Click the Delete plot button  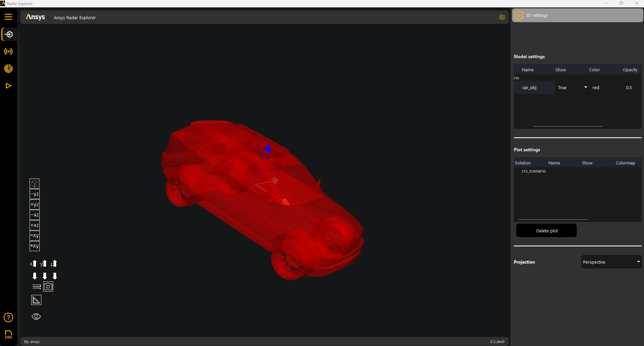click(x=546, y=231)
